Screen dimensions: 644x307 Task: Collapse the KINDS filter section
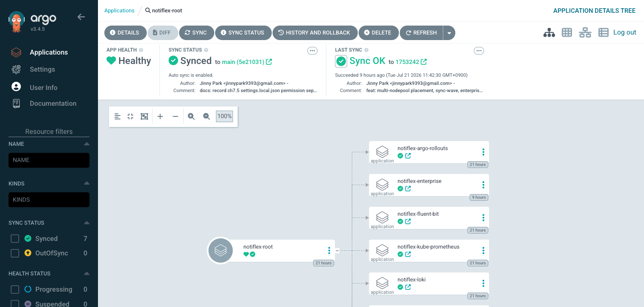(x=86, y=183)
